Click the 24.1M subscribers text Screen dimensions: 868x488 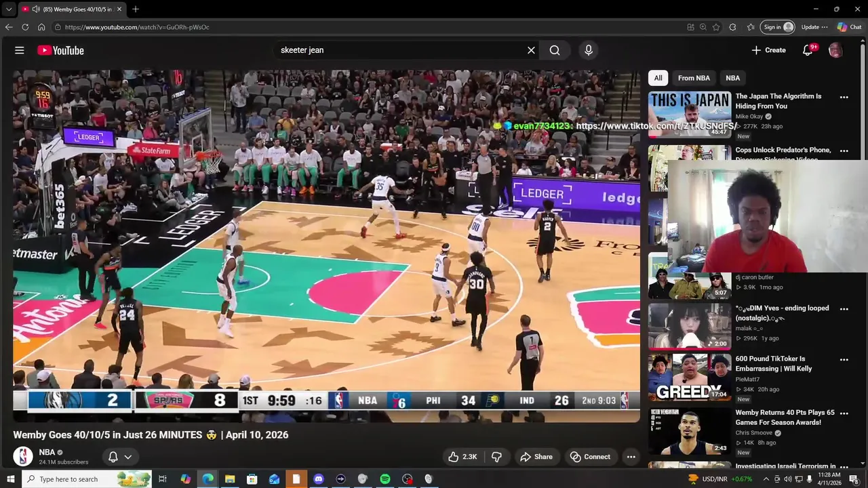(x=64, y=462)
